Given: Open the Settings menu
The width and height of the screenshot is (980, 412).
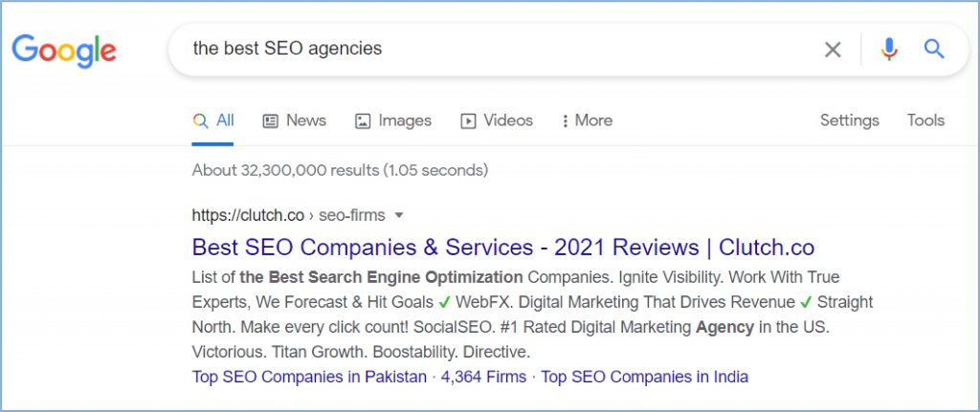Looking at the screenshot, I should 850,120.
